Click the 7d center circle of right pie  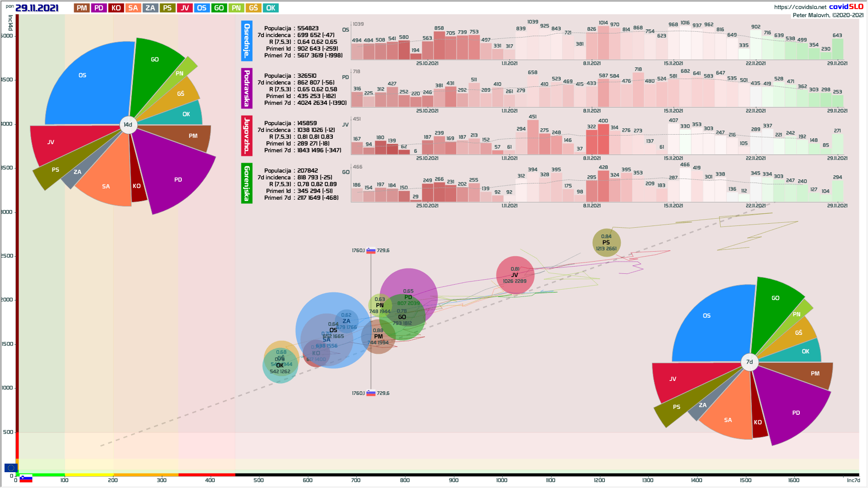[x=750, y=362]
